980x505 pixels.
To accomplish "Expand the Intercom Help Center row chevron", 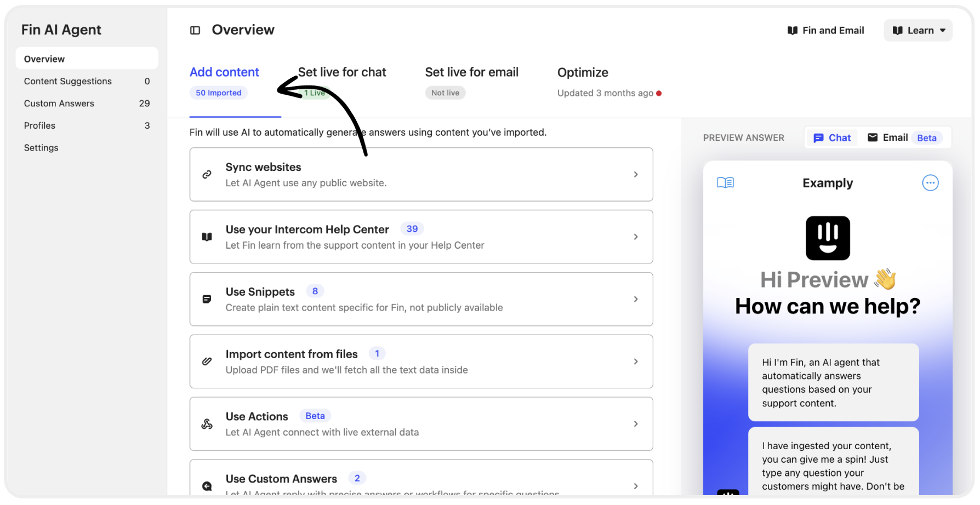I will [636, 237].
